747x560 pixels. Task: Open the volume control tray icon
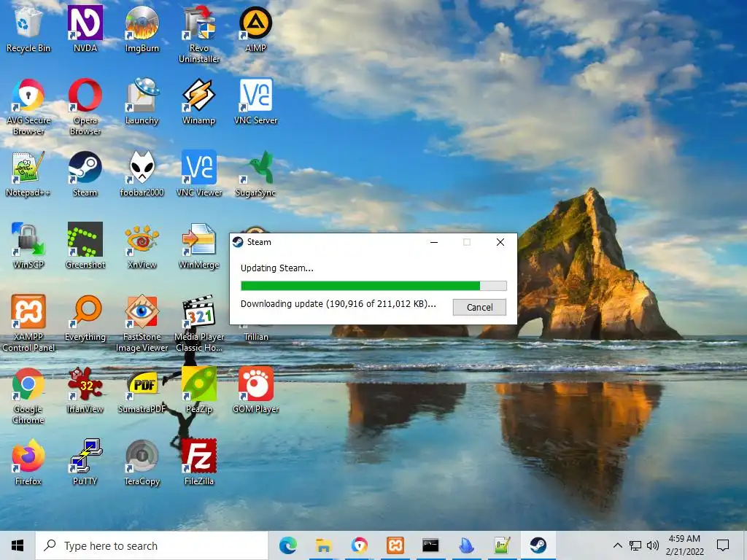[x=653, y=545]
